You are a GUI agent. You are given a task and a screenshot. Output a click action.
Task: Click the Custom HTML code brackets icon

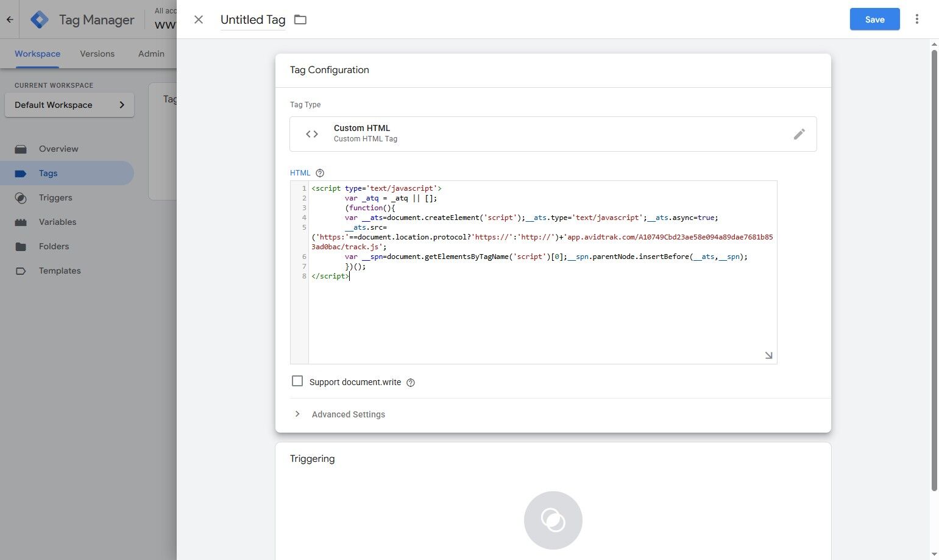tap(312, 134)
